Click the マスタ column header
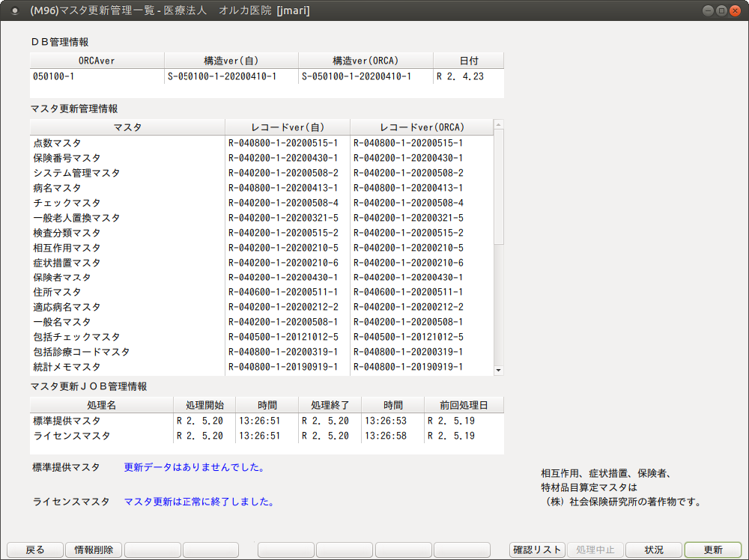Image resolution: width=749 pixels, height=560 pixels. pyautogui.click(x=127, y=127)
